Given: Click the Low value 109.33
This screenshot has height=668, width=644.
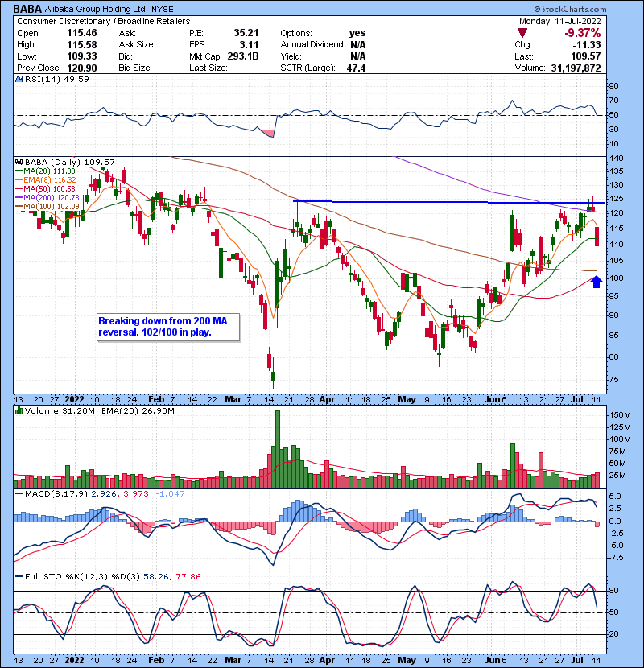Looking at the screenshot, I should point(82,56).
